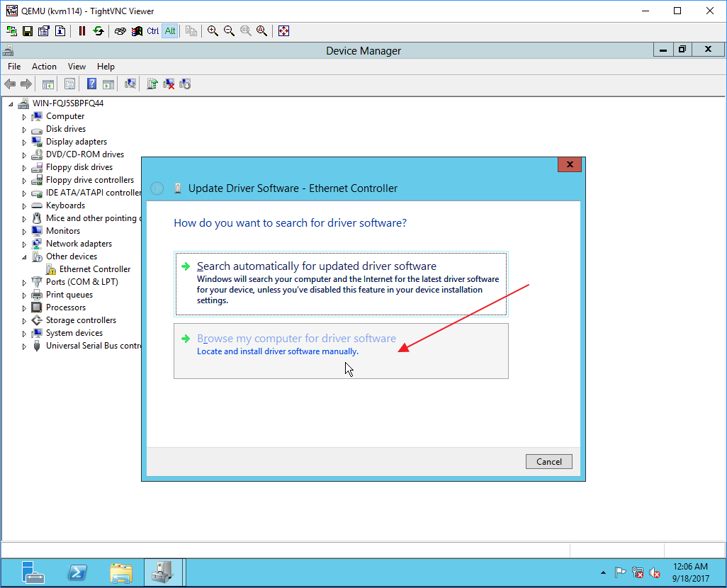Screen dimensions: 727x588
Task: Send Ctrl+Esc via the Windows flag icon
Action: pyautogui.click(x=136, y=31)
